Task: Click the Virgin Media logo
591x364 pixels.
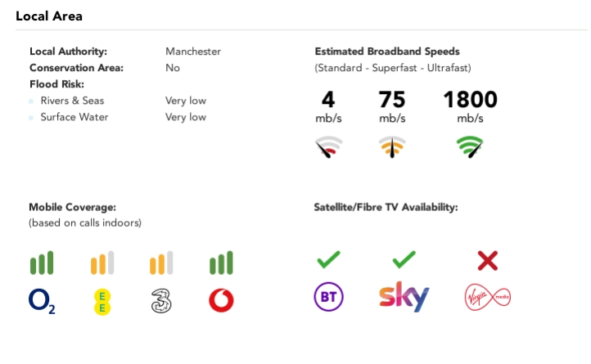Action: (x=487, y=297)
